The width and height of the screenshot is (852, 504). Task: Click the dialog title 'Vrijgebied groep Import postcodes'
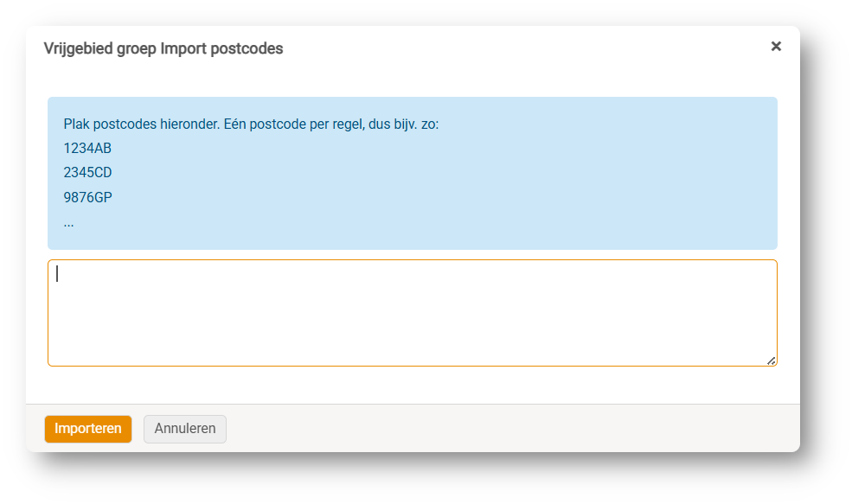(163, 48)
